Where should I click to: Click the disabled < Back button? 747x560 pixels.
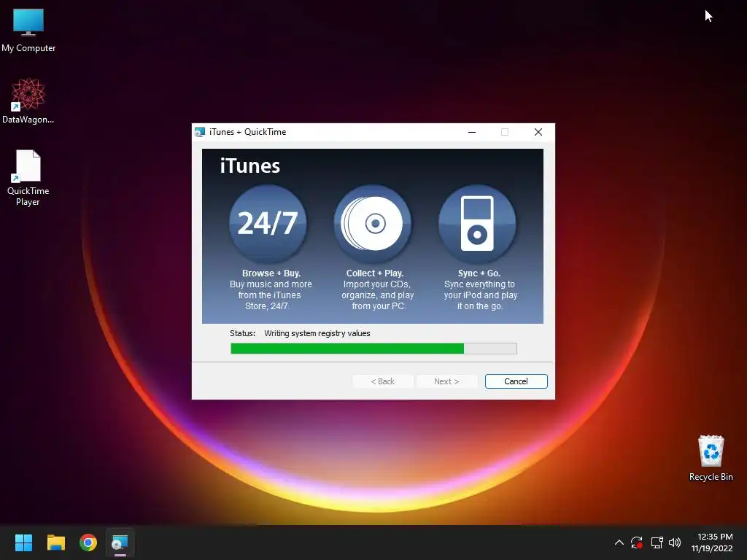tap(382, 381)
